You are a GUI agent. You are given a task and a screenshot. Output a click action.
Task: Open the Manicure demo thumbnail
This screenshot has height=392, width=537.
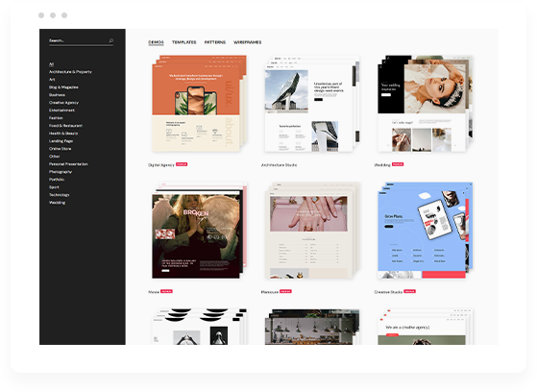[x=312, y=231]
